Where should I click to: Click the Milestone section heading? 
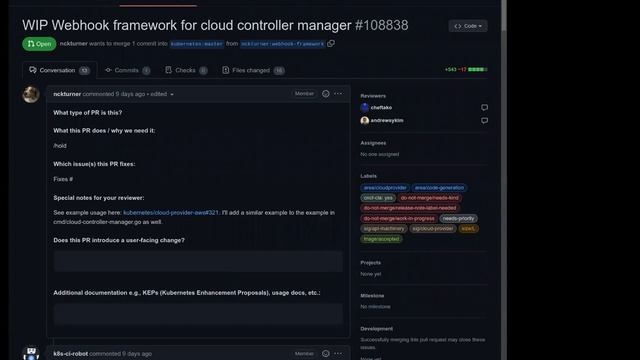click(372, 296)
